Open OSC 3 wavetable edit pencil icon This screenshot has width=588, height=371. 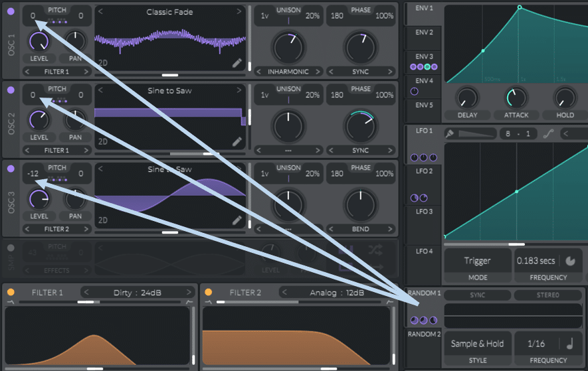[x=237, y=220]
